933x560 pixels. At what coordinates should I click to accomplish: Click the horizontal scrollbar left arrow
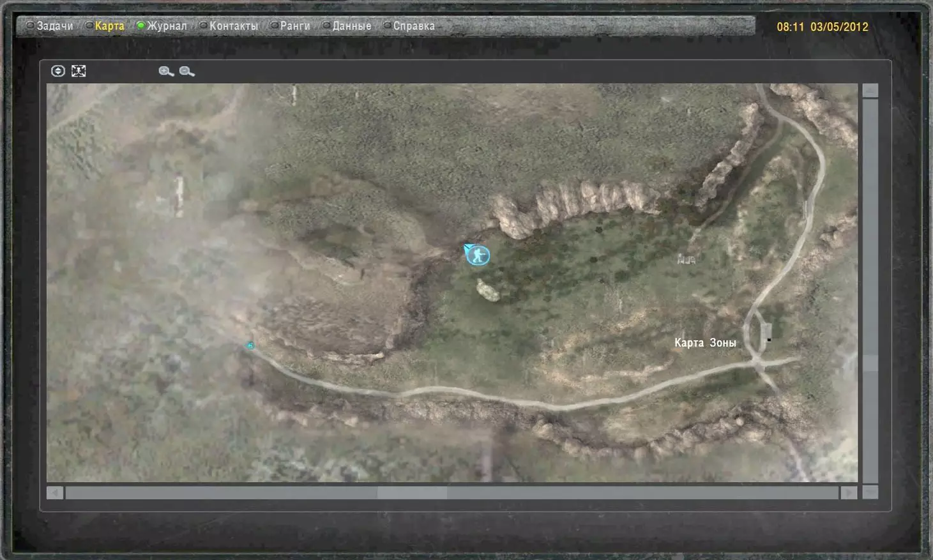pos(55,492)
